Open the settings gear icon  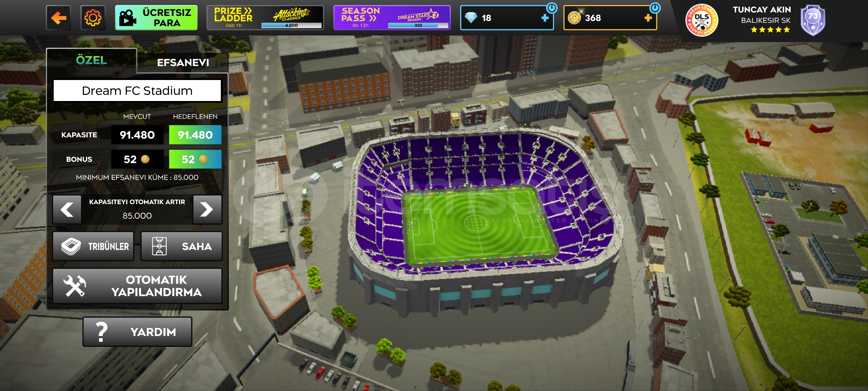tap(93, 18)
